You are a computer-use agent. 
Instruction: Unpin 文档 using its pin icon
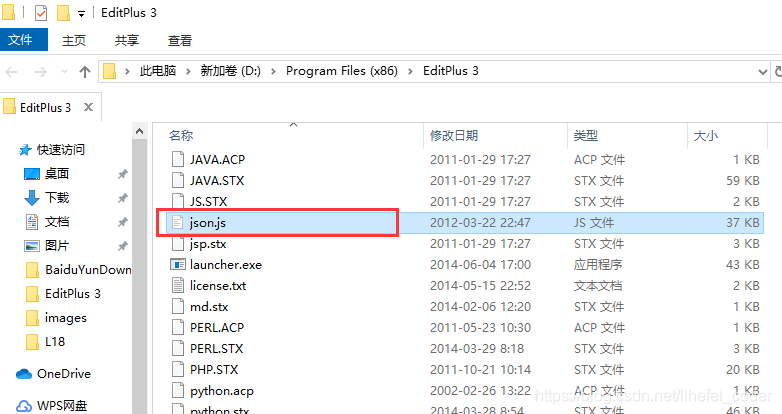[x=122, y=222]
